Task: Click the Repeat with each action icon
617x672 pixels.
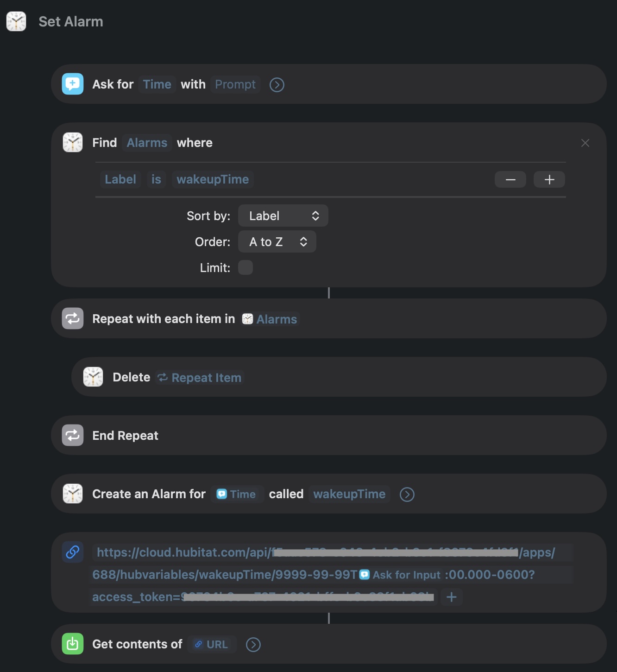Action: click(73, 318)
